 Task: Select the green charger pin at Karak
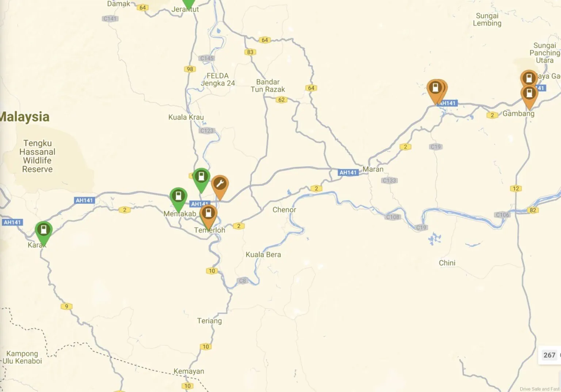click(44, 233)
